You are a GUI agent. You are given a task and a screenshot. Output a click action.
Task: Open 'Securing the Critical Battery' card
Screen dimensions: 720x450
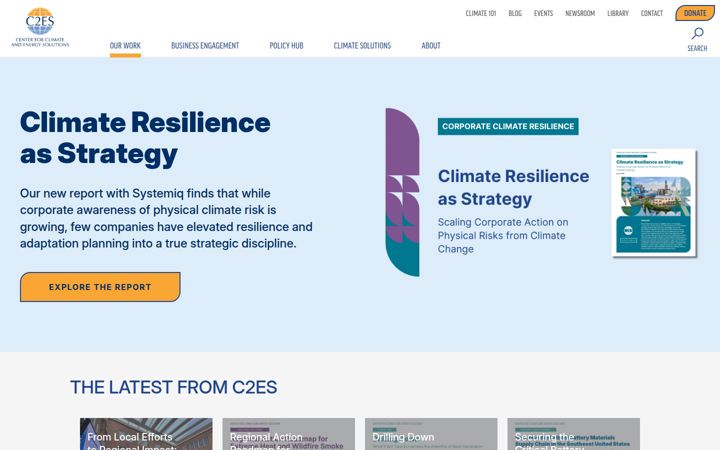pos(574,434)
